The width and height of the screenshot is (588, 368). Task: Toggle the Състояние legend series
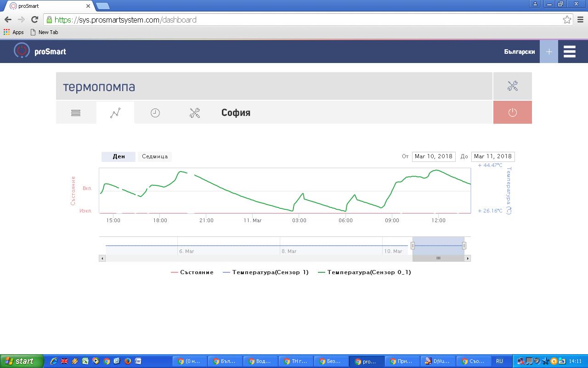click(x=192, y=272)
